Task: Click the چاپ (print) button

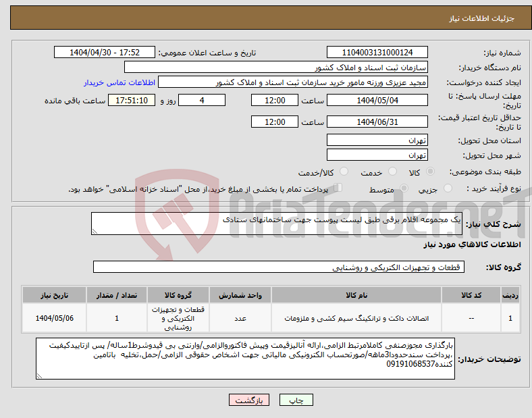Action: tap(296, 400)
